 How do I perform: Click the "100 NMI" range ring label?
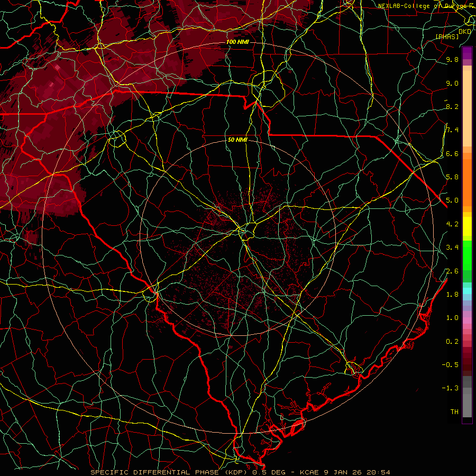[237, 42]
